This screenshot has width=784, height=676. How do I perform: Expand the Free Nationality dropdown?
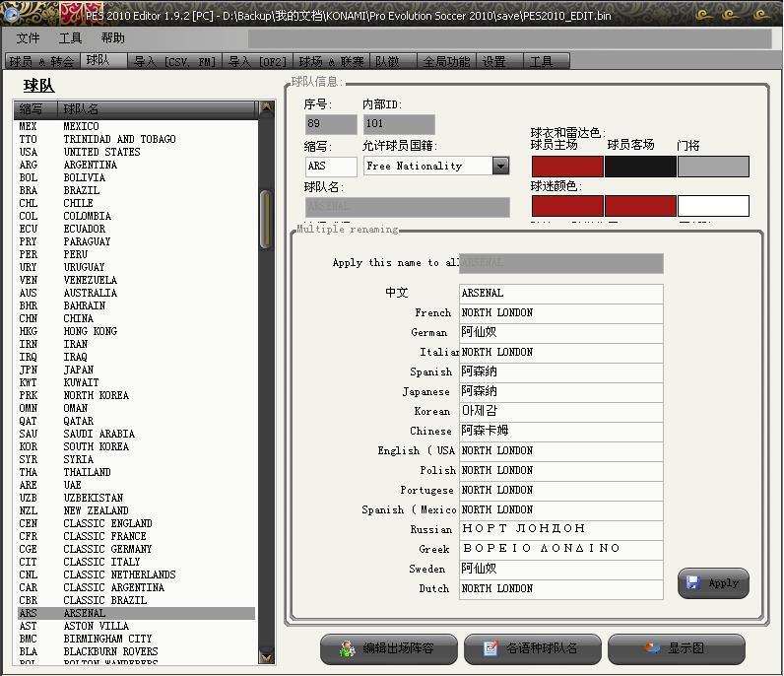click(x=500, y=166)
